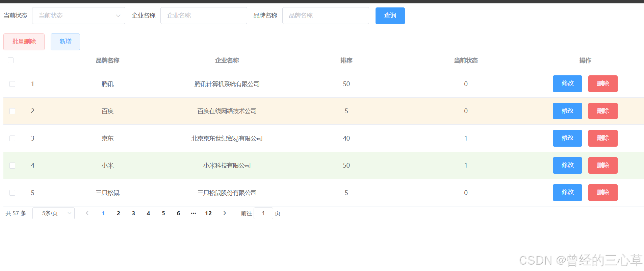Viewport: 644px width, 271px height.
Task: Go to page 3 in pagination
Action: (133, 213)
